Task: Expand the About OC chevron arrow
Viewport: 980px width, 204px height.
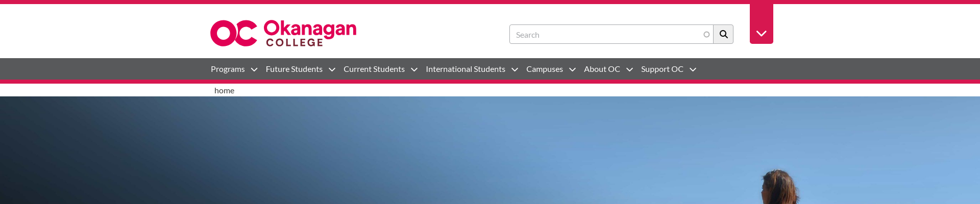Action: (629, 70)
